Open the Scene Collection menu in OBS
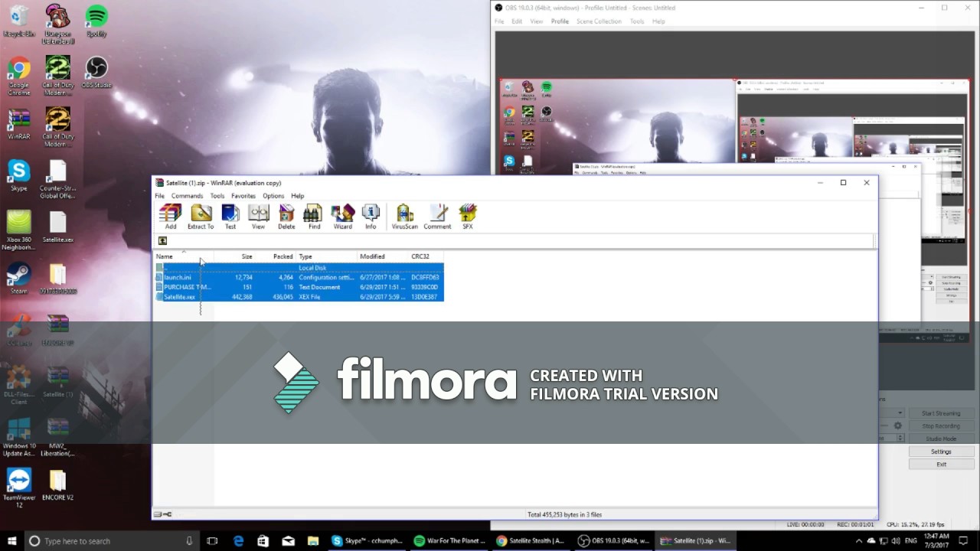 pyautogui.click(x=599, y=21)
